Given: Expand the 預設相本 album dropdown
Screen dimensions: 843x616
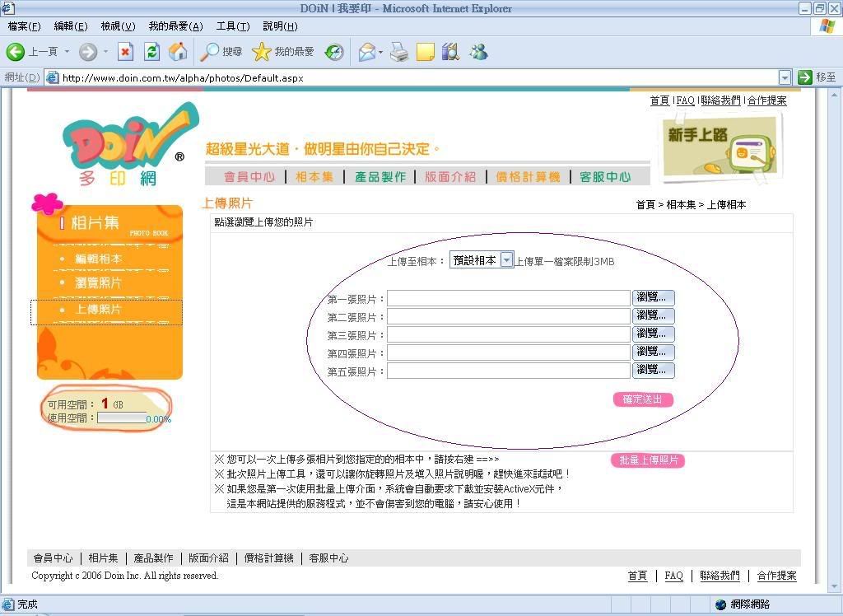Looking at the screenshot, I should 506,260.
